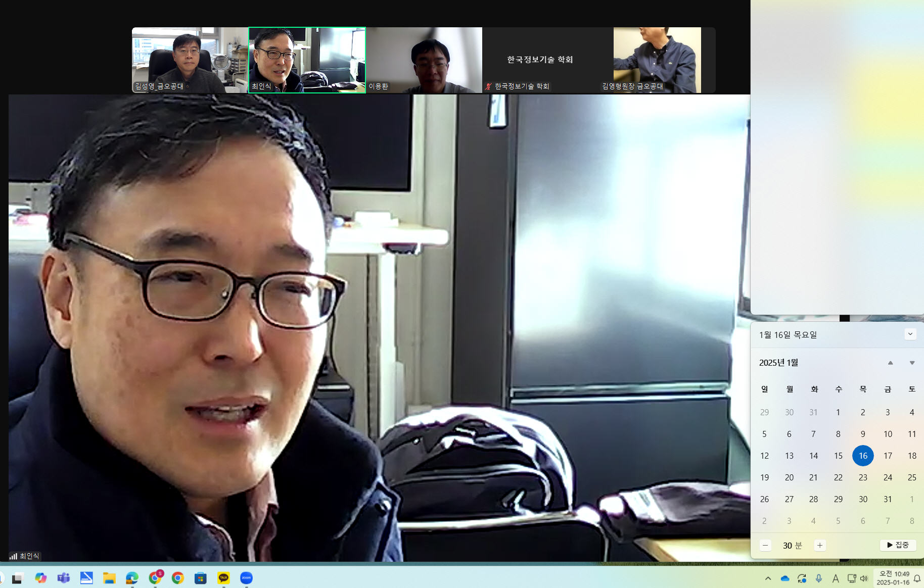Open Zoom from the taskbar

(x=246, y=578)
